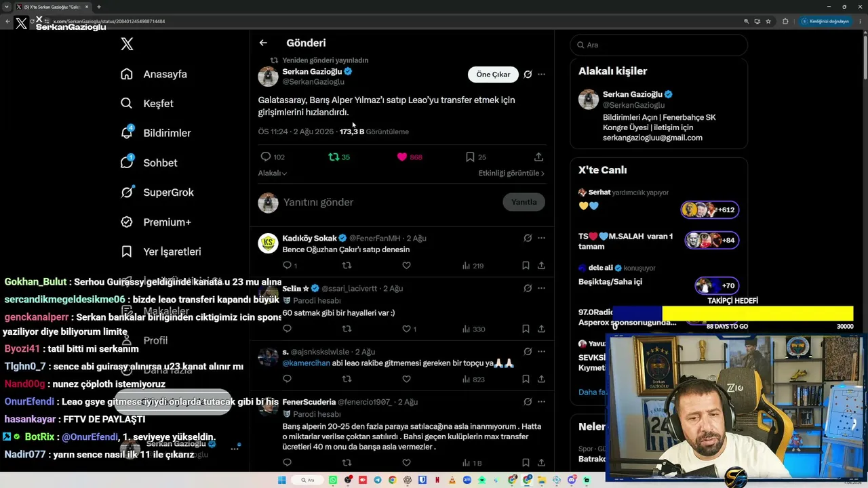Click Grok icon on Kadıköy Sokak's reply
Screen dimensions: 868x488
click(528, 239)
